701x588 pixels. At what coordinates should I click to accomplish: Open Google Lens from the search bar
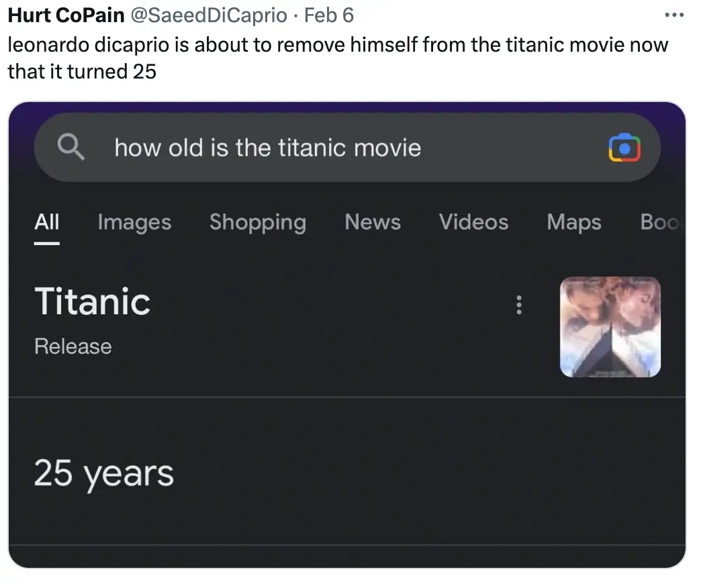[624, 147]
